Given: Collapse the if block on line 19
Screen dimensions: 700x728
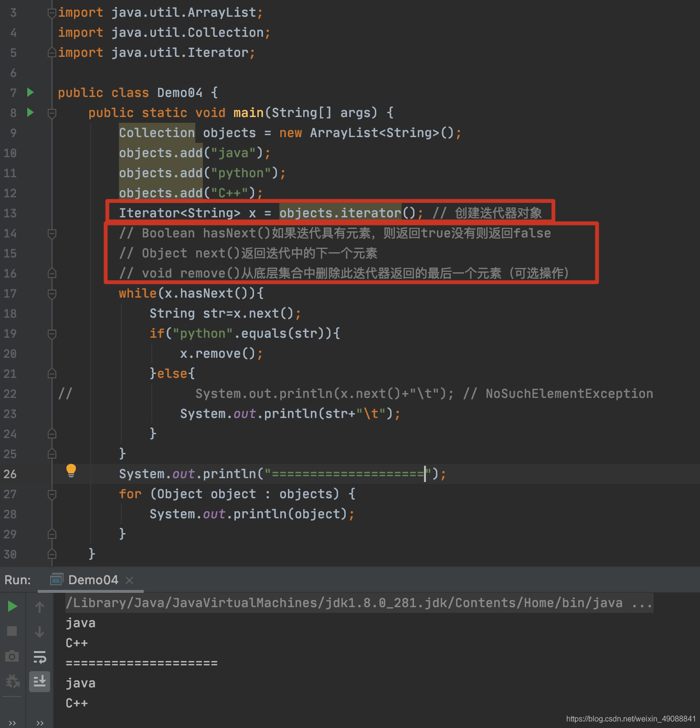Looking at the screenshot, I should click(52, 334).
